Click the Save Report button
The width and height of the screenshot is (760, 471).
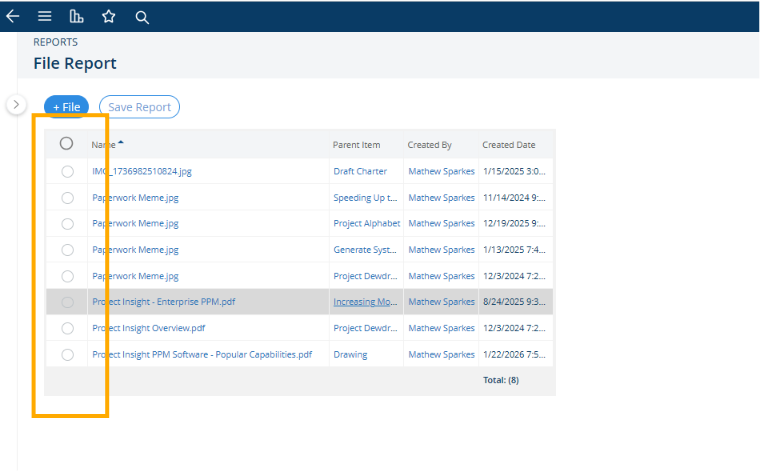pyautogui.click(x=140, y=107)
